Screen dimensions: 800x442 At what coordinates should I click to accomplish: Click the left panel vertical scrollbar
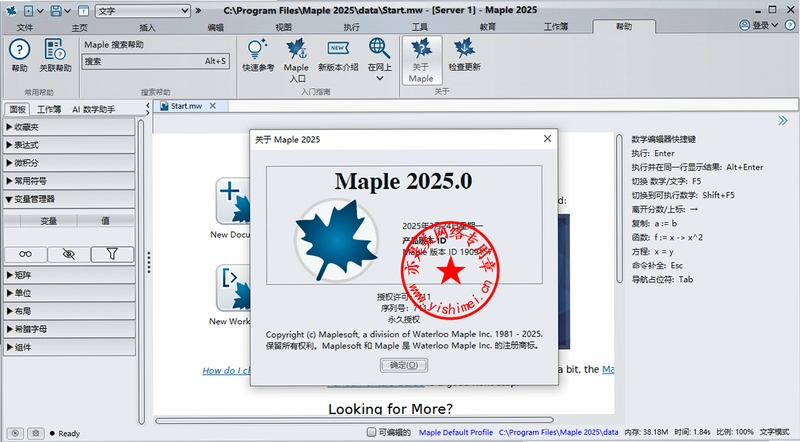coord(141,271)
